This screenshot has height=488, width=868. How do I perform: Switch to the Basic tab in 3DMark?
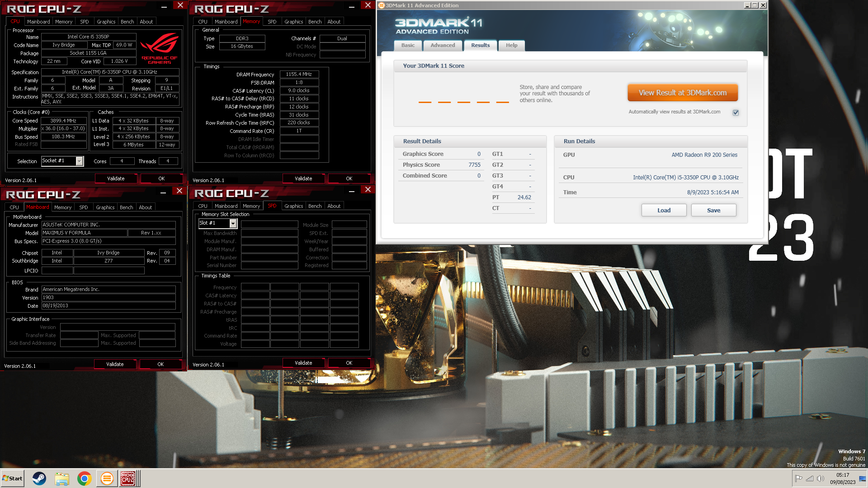pyautogui.click(x=408, y=45)
